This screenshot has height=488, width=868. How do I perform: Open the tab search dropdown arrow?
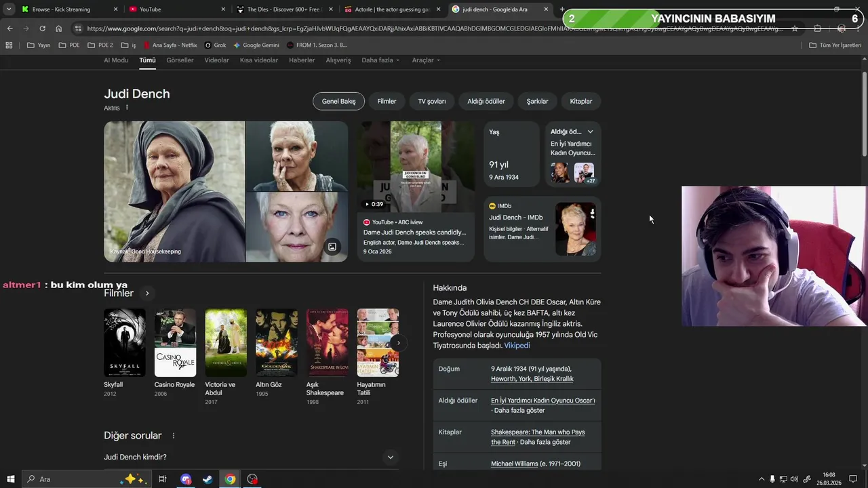(x=9, y=9)
